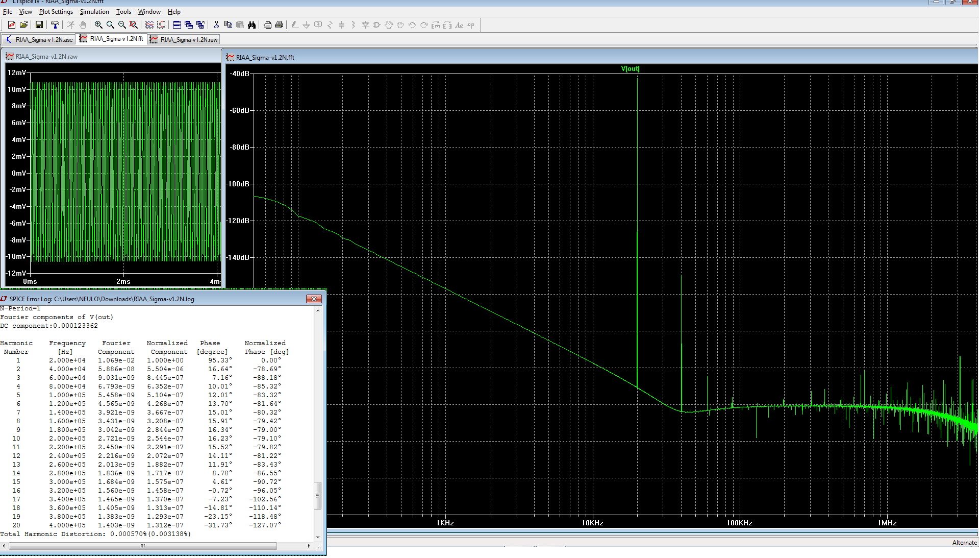Screen dimensions: 980x558
Task: Open the Simulation menu
Action: click(x=94, y=11)
